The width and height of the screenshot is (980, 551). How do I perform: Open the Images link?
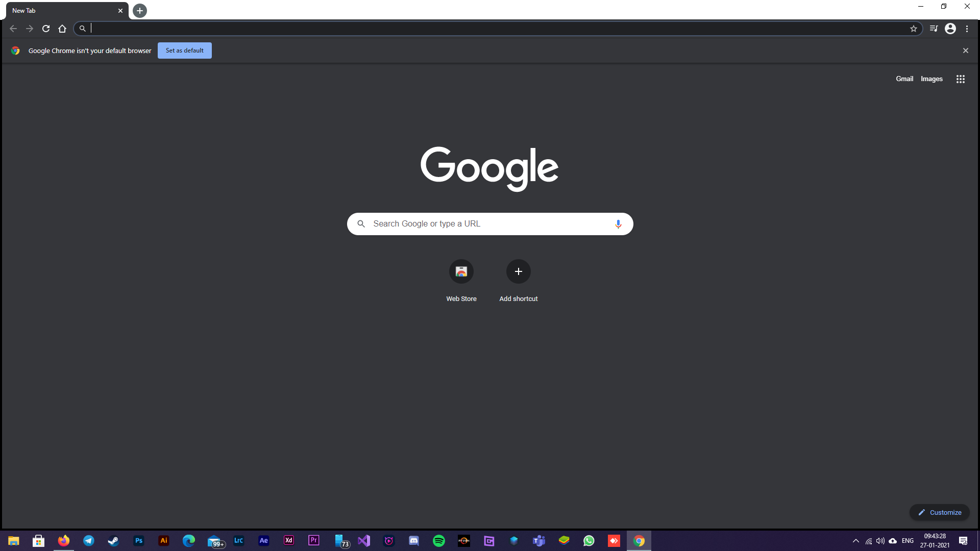pos(932,79)
